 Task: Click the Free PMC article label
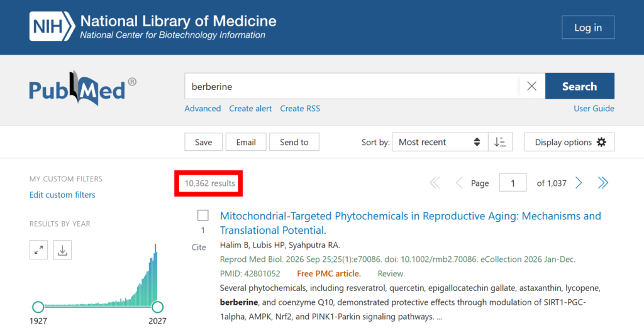(x=329, y=273)
